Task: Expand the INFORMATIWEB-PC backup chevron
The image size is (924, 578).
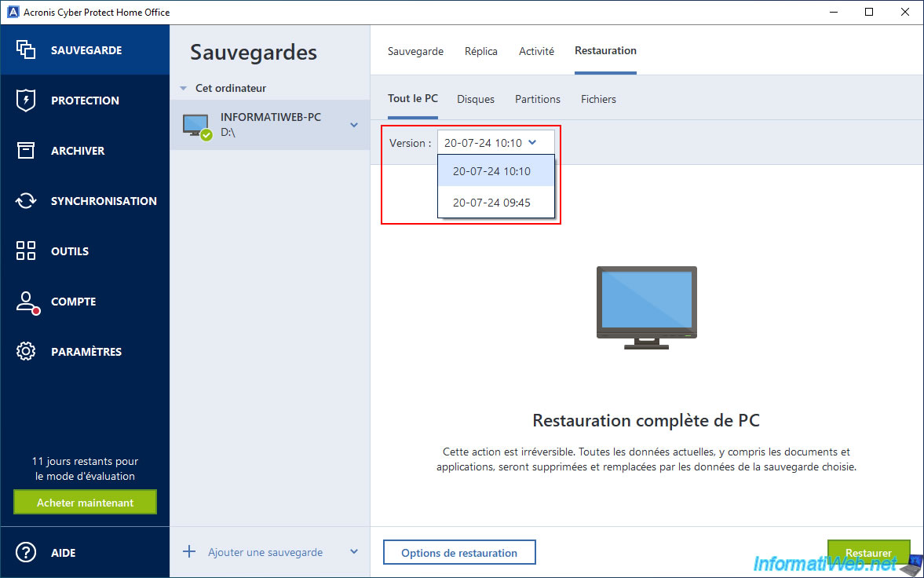Action: pyautogui.click(x=354, y=125)
